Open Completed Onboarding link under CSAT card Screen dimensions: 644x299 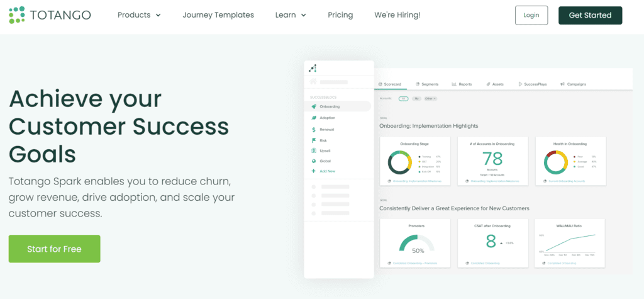click(x=485, y=263)
